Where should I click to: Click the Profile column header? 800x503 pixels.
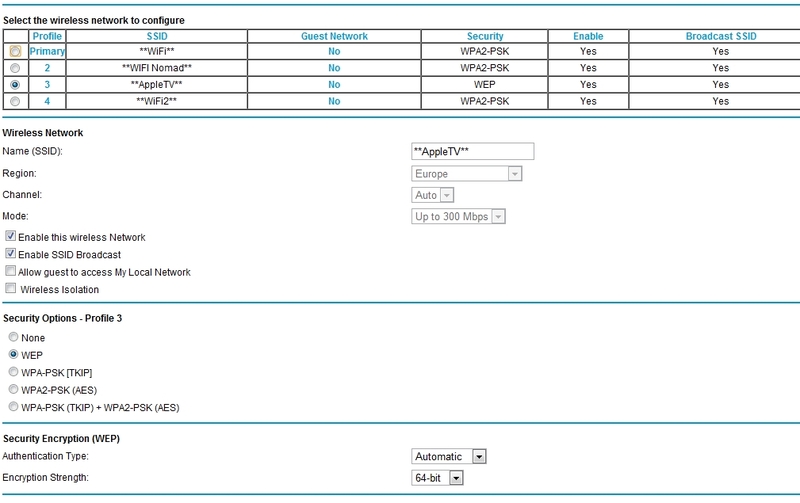pos(47,36)
